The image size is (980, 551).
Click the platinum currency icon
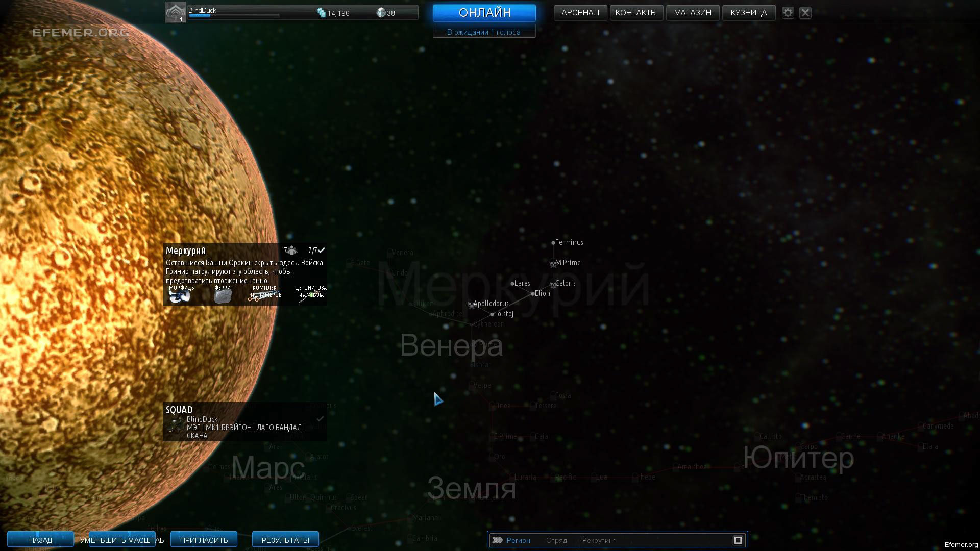tap(381, 13)
